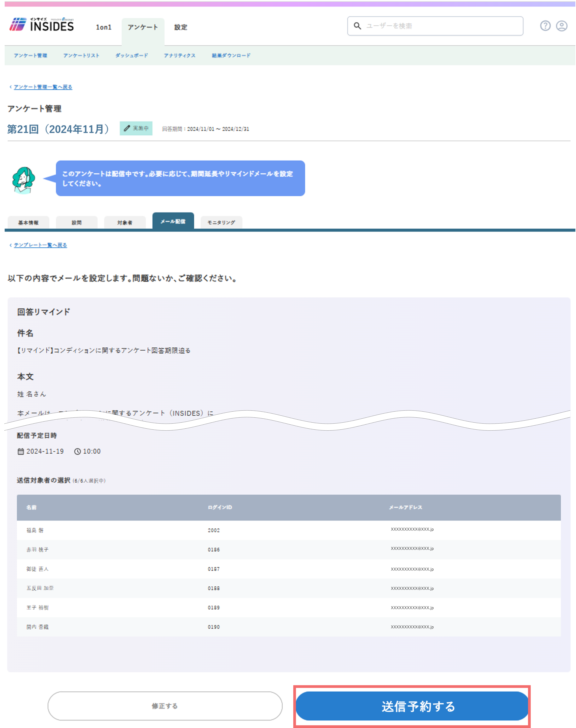Open the help question mark icon
This screenshot has height=728, width=576.
pyautogui.click(x=545, y=26)
